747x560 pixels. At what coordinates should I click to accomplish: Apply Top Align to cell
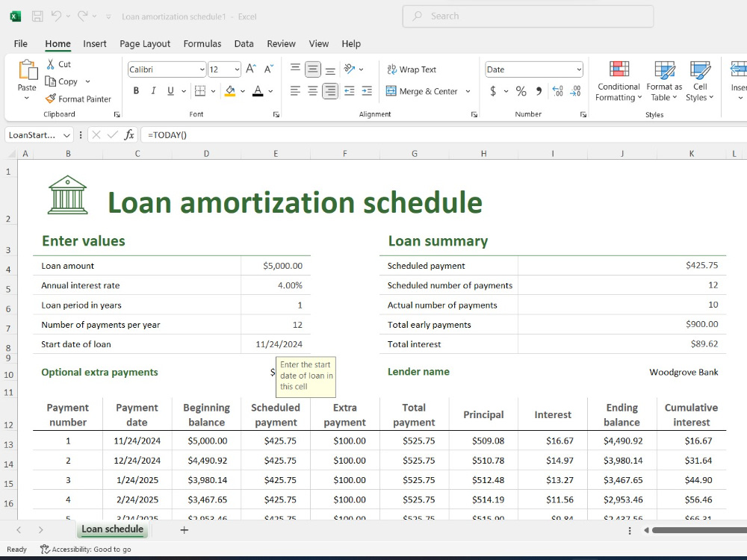tap(295, 69)
